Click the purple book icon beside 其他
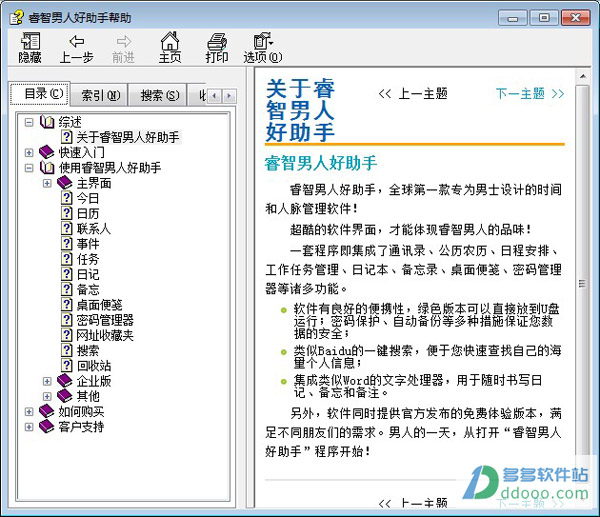The height and width of the screenshot is (517, 600). 65,396
